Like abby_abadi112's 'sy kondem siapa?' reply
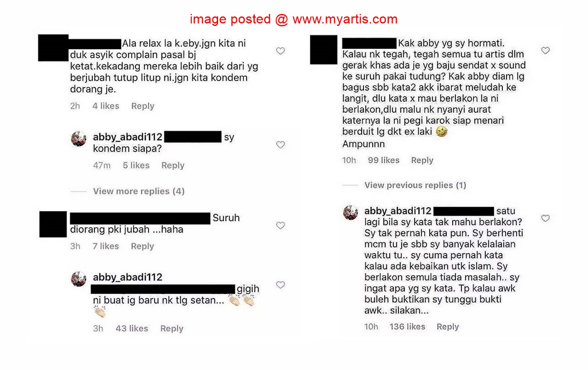Screen dimensions: 588x370 tap(280, 144)
